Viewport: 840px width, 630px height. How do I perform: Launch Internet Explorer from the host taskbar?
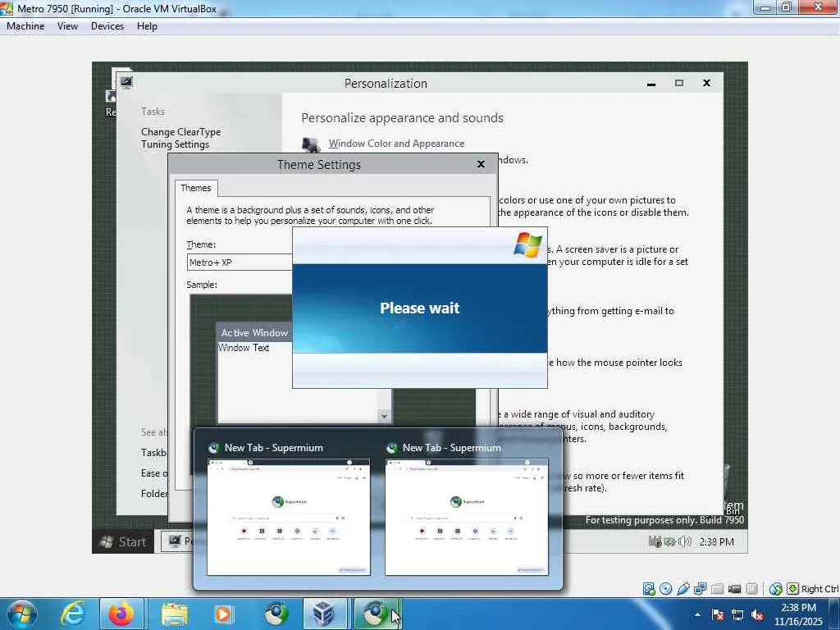click(72, 614)
